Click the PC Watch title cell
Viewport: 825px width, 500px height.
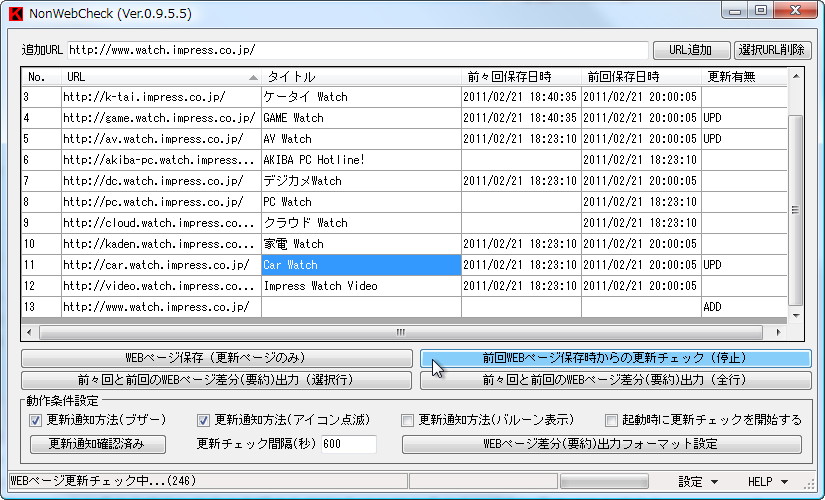(x=361, y=202)
